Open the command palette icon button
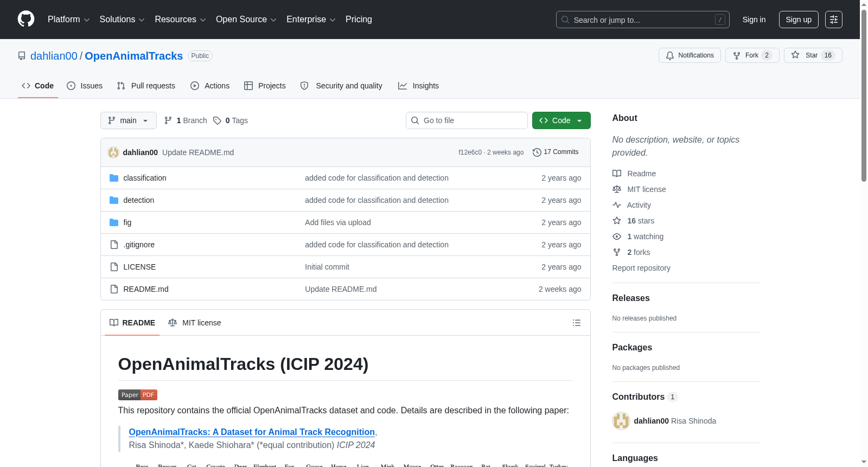This screenshot has height=467, width=868. [833, 20]
